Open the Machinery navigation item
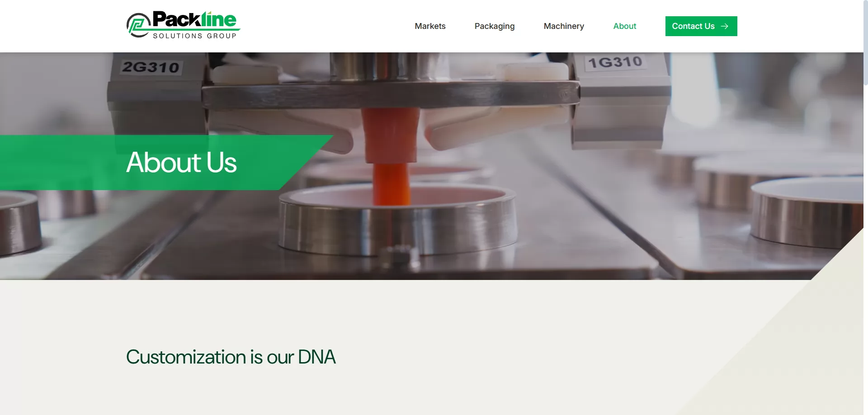Screen dimensions: 868x415 (x=564, y=26)
